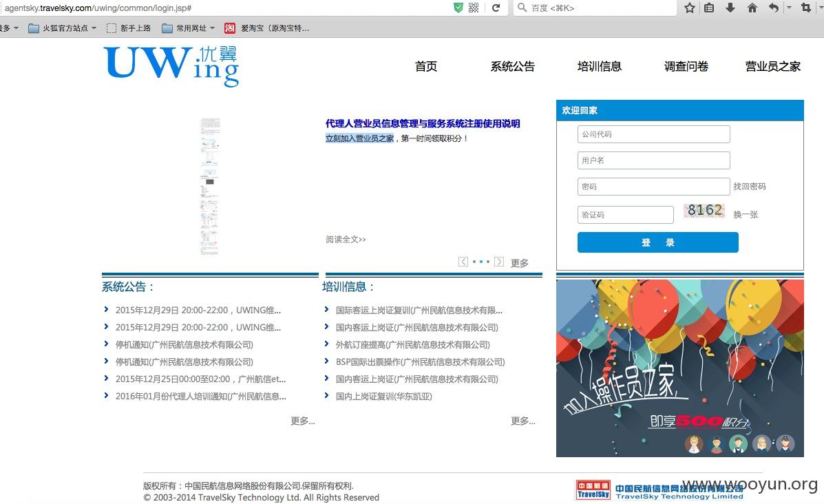Click the 密码 input field
The width and height of the screenshot is (824, 504).
[654, 187]
